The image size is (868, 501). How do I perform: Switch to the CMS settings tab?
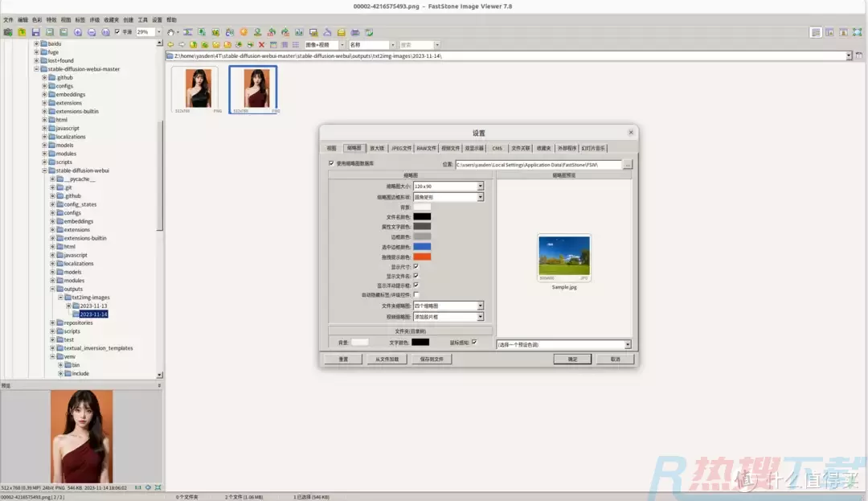[x=497, y=148]
